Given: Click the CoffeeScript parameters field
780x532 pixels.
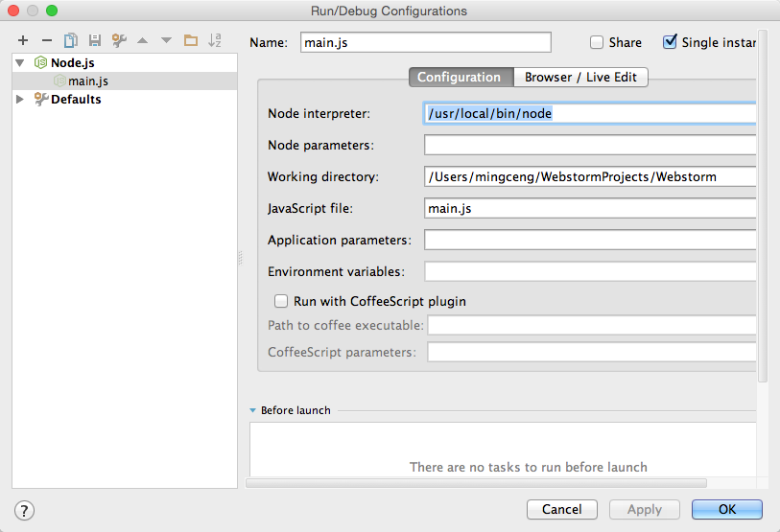Looking at the screenshot, I should point(592,352).
